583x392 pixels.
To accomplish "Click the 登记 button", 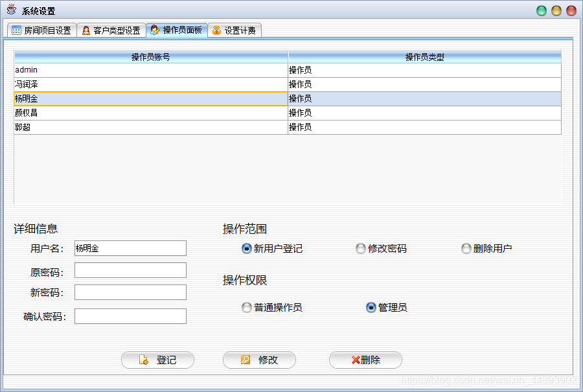I will coord(157,360).
